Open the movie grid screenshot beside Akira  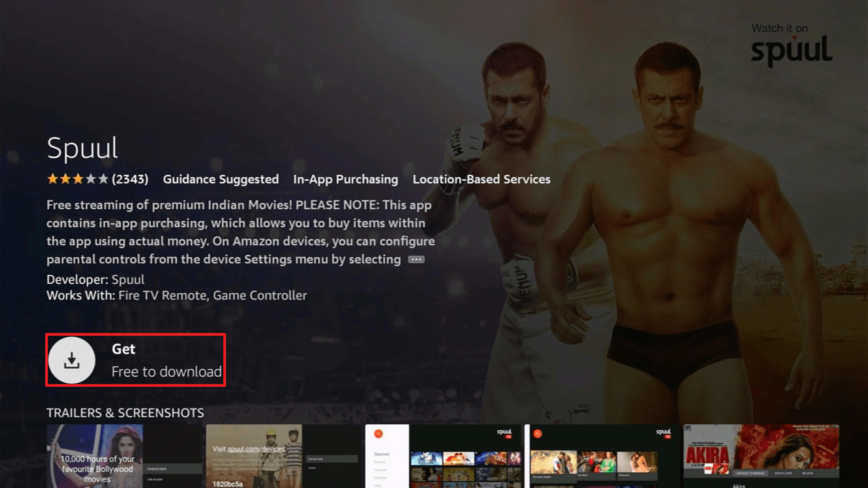[x=603, y=456]
